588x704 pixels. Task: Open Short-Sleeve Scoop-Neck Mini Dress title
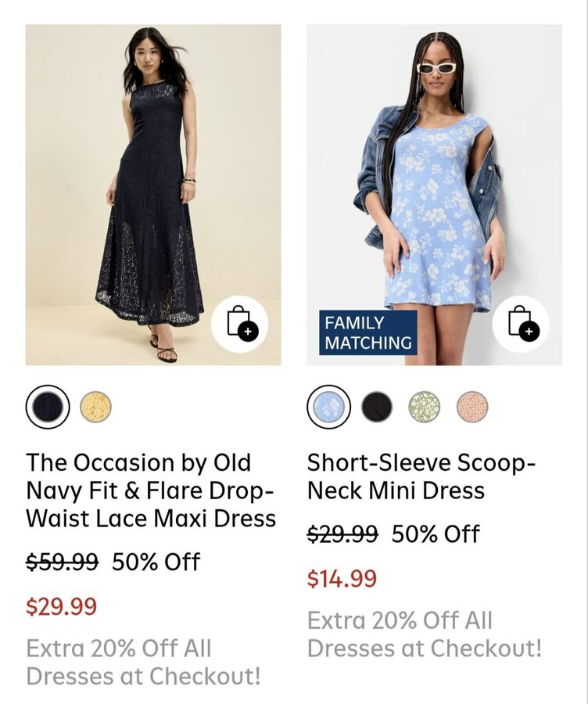click(x=421, y=476)
